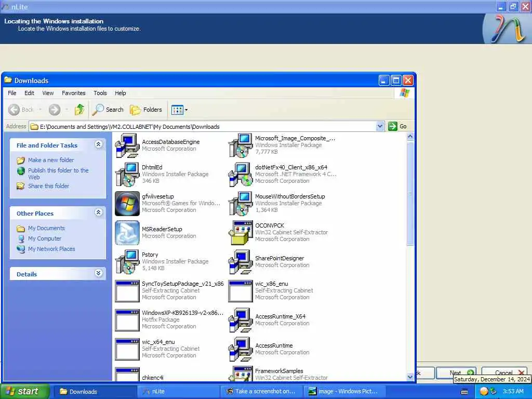Click the Forward navigation arrow
This screenshot has width=532, height=399.
54,110
